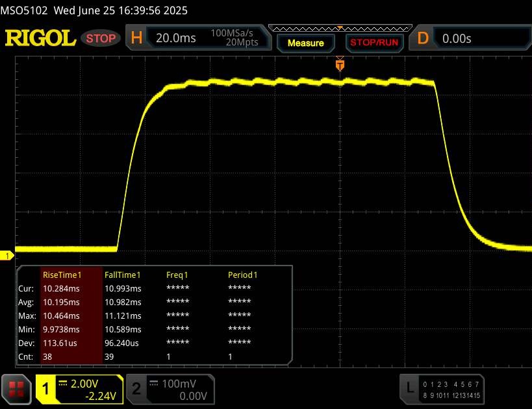Click the MSO5102 model label
This screenshot has width=532, height=409.
(x=24, y=10)
